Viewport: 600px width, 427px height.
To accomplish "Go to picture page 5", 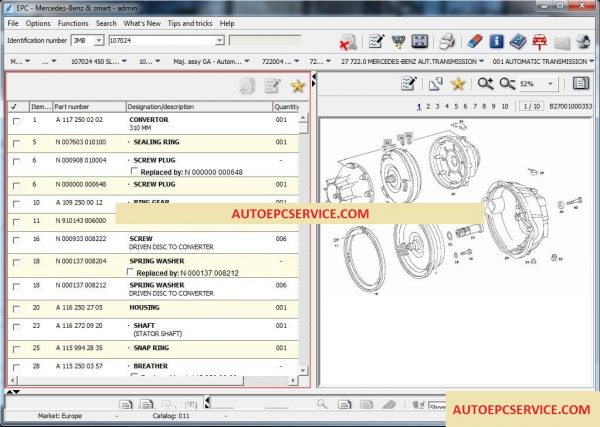I will coord(456,106).
